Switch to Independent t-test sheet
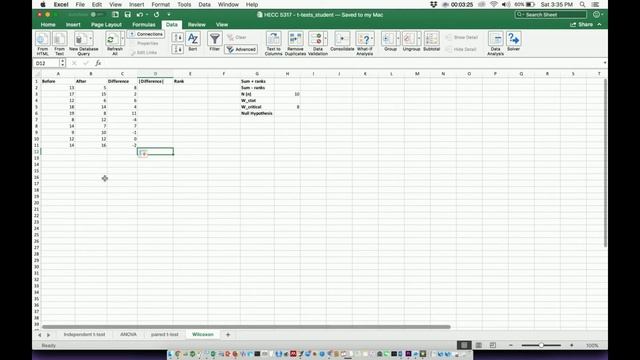The width and height of the screenshot is (640, 360). point(84,334)
